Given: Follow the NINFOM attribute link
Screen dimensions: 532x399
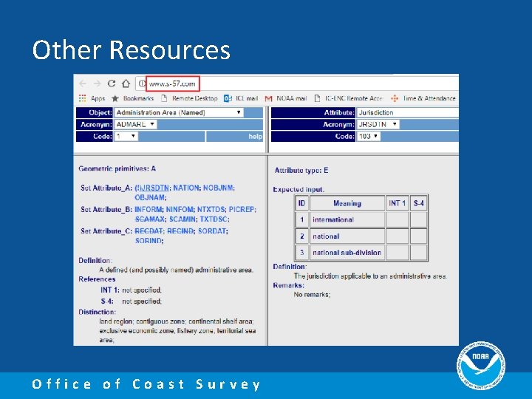Looking at the screenshot, I should [180, 210].
